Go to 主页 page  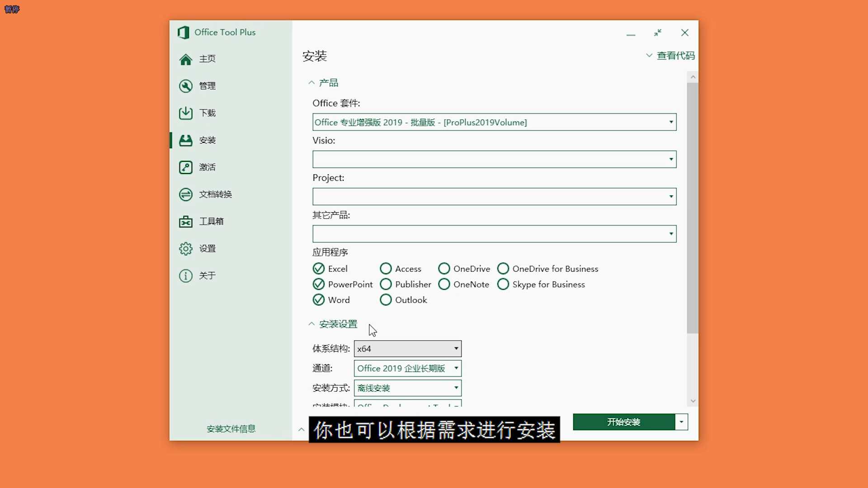[x=208, y=59]
